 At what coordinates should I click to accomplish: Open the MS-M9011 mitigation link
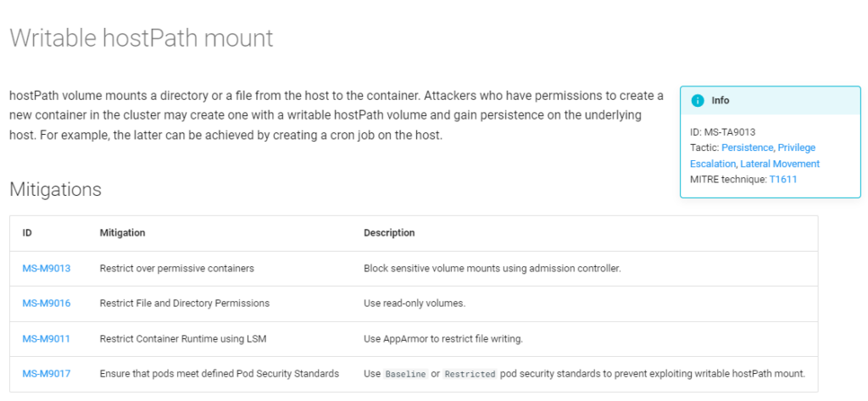46,339
